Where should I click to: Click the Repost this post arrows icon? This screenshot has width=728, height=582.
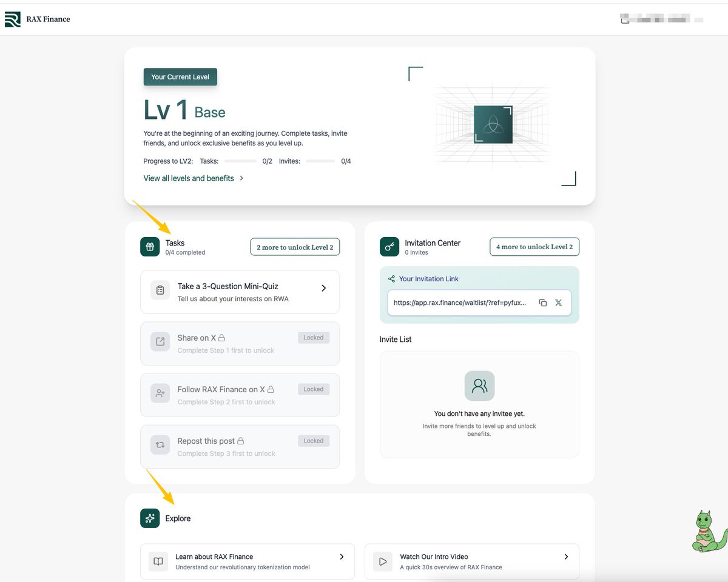click(x=160, y=445)
